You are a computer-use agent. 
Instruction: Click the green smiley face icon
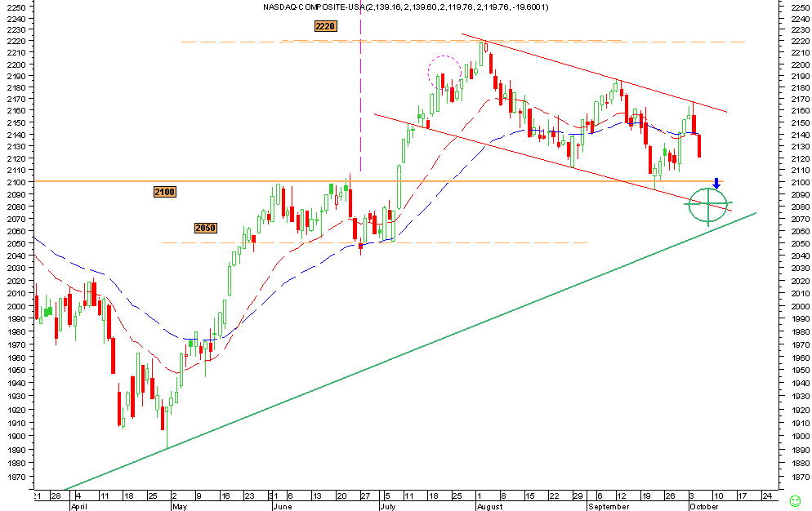pos(795,500)
